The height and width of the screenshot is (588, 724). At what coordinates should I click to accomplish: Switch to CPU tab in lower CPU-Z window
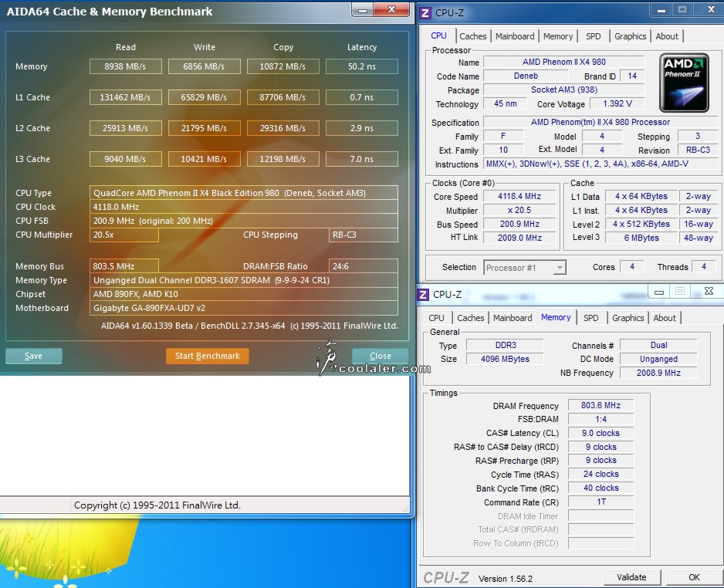coord(436,318)
